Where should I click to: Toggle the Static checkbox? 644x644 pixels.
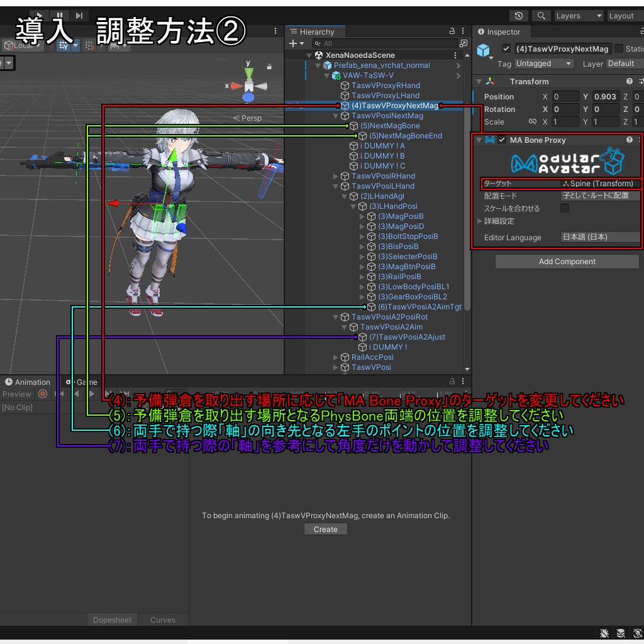pos(619,48)
